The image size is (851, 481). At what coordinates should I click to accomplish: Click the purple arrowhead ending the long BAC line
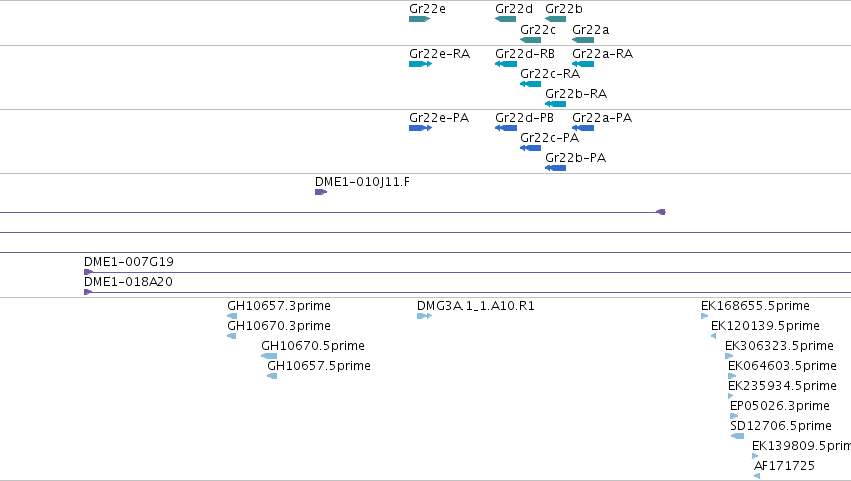661,212
